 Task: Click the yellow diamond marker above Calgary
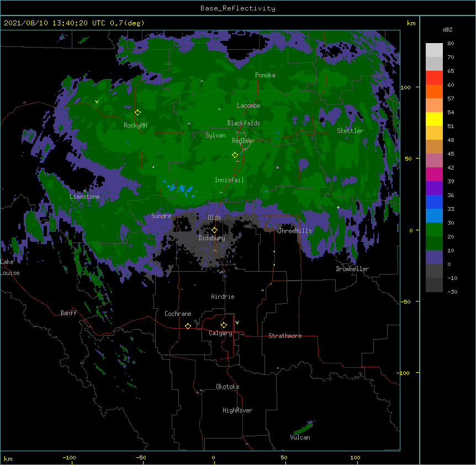tap(224, 325)
